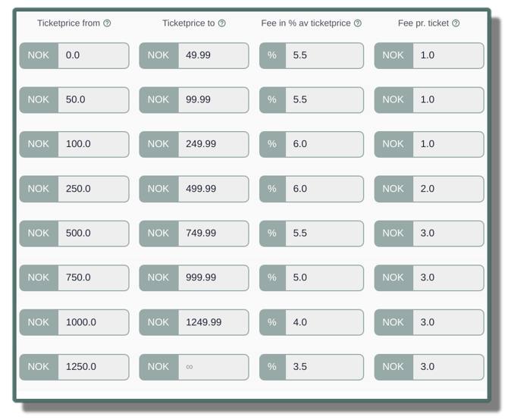Screen dimensions: 508x420
Task: Click the Ticketprice from field showing 1000.0
Action: [x=93, y=322]
